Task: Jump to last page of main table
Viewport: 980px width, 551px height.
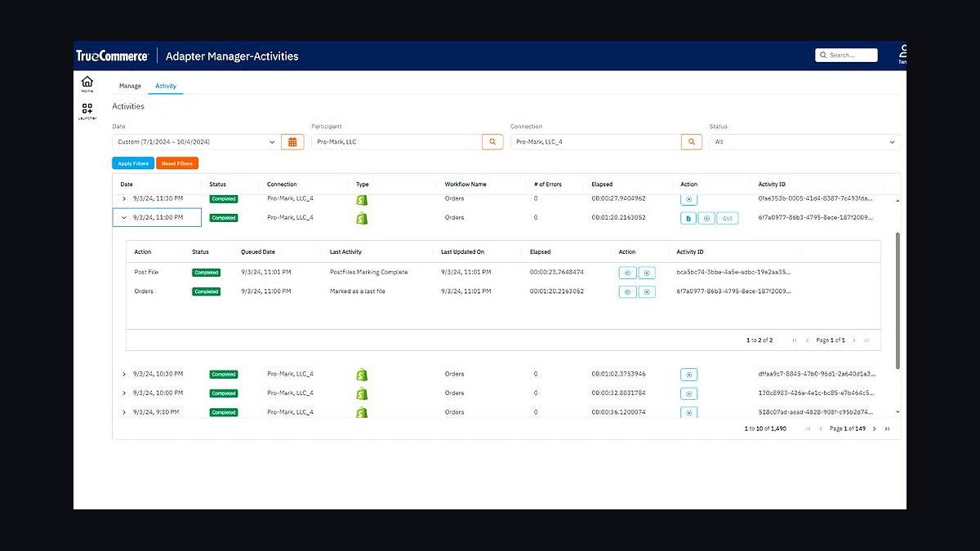Action: coord(887,429)
